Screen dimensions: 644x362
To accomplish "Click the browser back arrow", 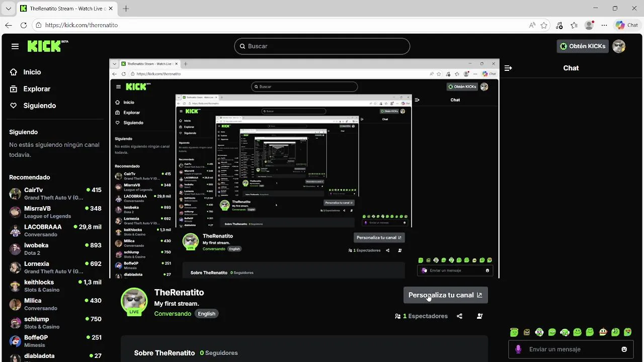I will 9,25.
